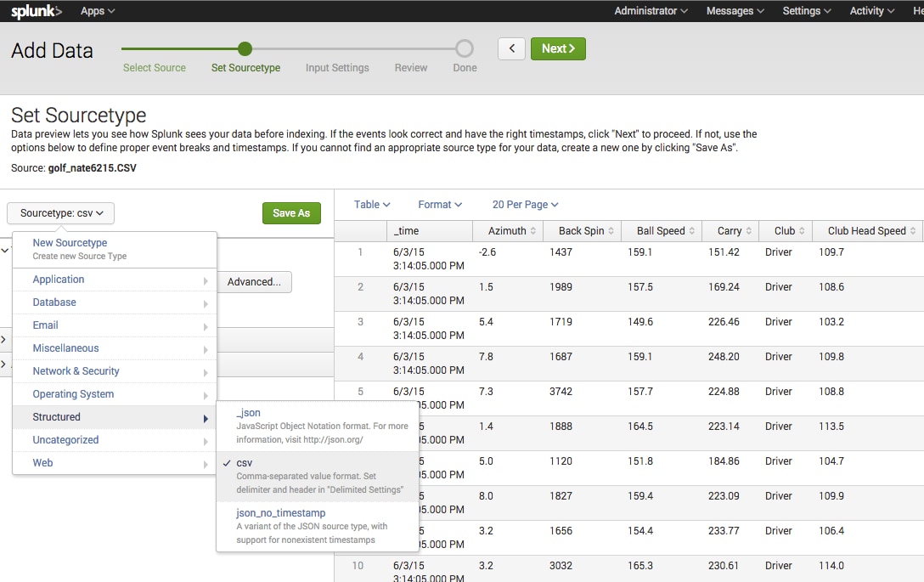Click the green Next button

(558, 49)
